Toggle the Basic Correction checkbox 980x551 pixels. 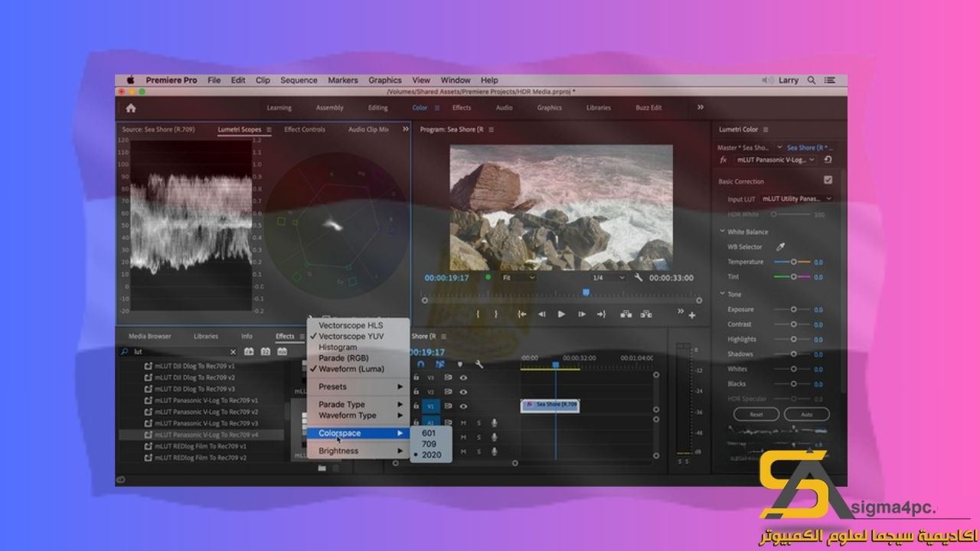click(x=828, y=181)
